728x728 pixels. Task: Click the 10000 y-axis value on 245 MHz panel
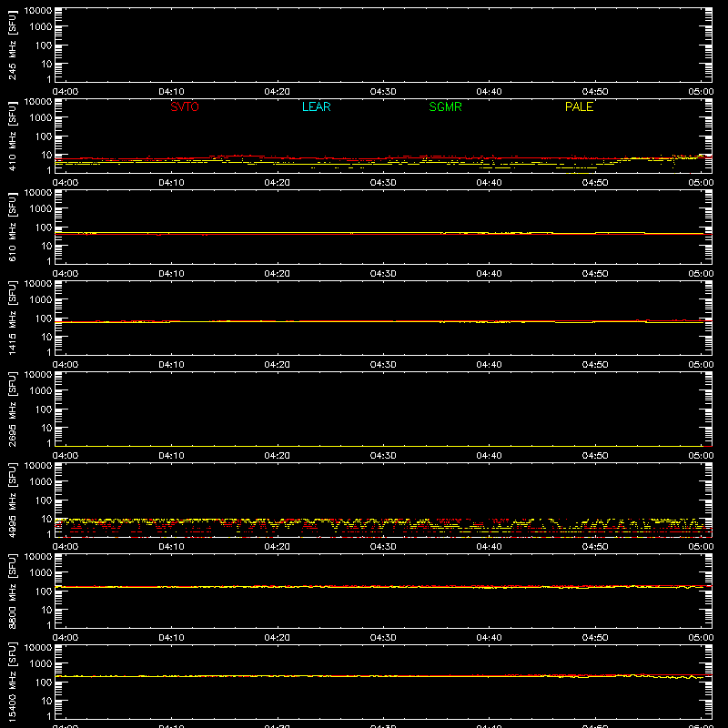[38, 11]
